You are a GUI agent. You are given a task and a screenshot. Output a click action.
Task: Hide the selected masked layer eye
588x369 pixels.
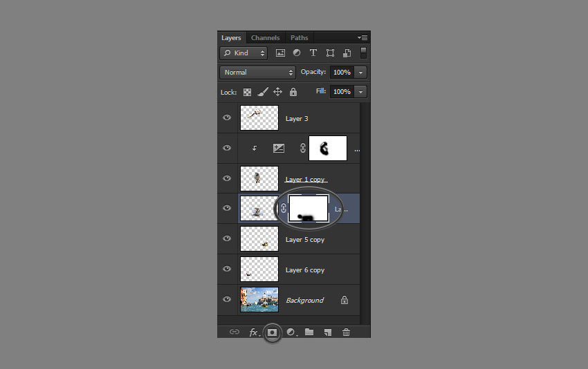click(x=227, y=208)
